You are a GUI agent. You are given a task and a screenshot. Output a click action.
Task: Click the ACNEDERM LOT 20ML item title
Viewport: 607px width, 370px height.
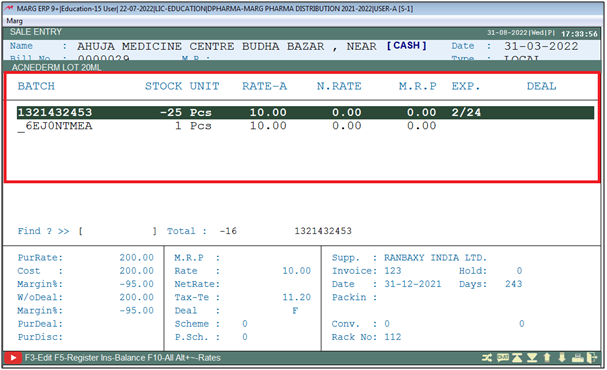point(56,67)
